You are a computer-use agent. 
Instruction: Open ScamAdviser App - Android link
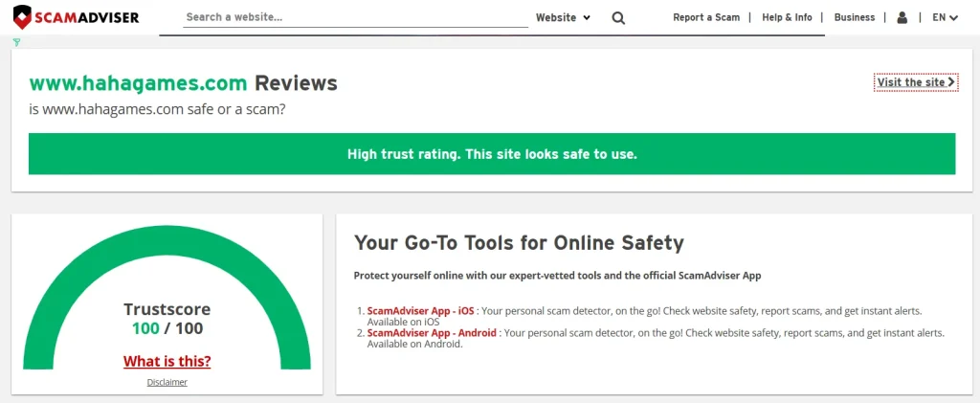click(432, 333)
